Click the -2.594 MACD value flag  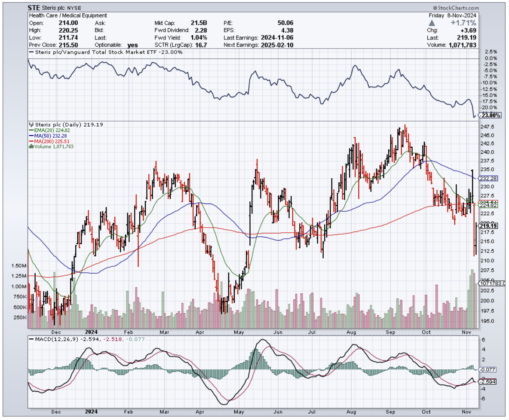488,382
